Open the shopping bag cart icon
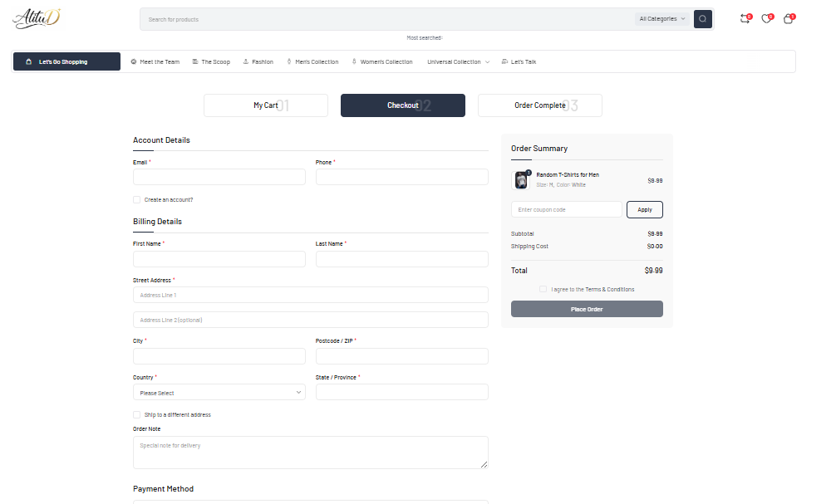This screenshot has width=836, height=504. pos(789,19)
